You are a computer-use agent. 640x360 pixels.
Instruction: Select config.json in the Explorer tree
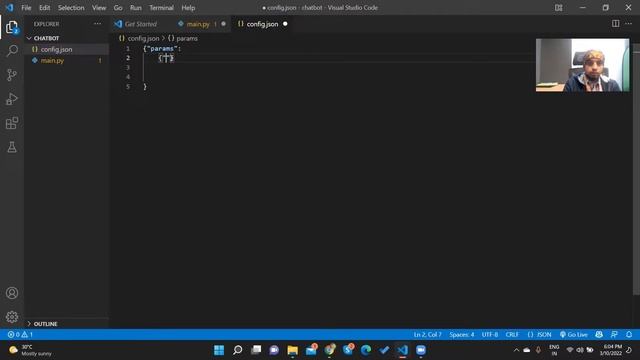point(56,49)
